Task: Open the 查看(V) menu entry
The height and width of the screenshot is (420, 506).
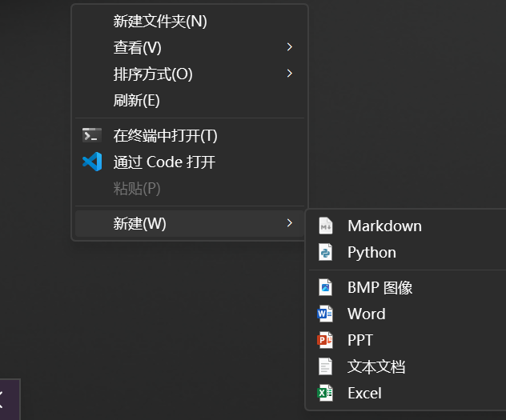Action: (x=190, y=47)
